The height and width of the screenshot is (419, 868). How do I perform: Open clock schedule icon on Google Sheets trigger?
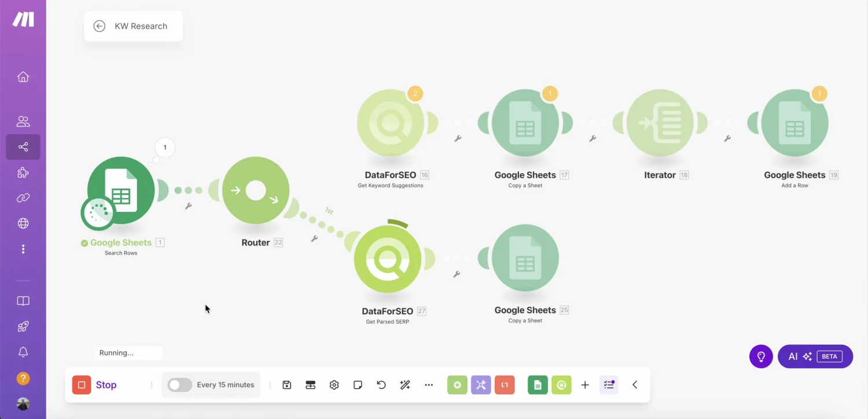98,213
